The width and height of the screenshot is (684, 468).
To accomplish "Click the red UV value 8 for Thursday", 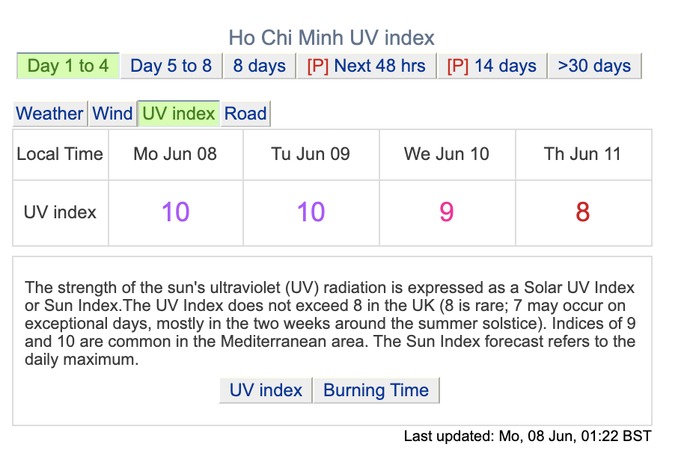I will (x=583, y=212).
